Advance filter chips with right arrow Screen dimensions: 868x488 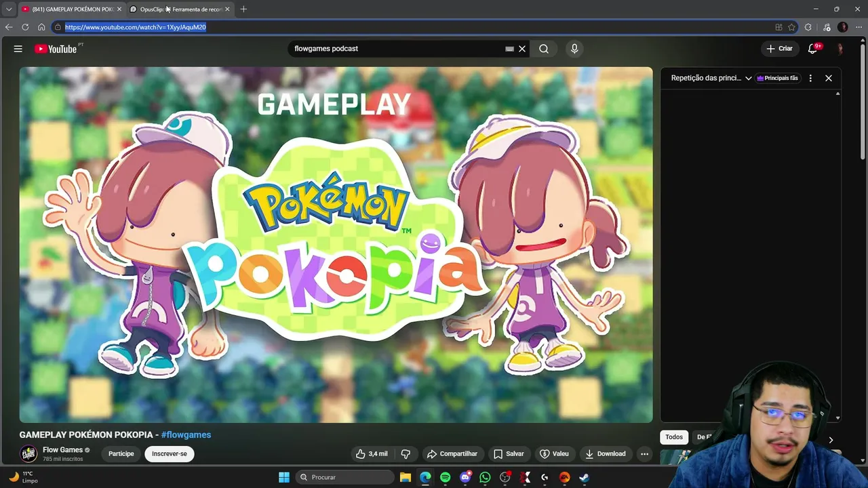click(x=831, y=440)
